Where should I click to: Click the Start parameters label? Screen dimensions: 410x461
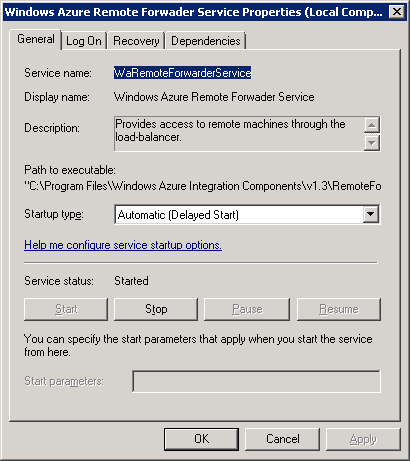(64, 381)
